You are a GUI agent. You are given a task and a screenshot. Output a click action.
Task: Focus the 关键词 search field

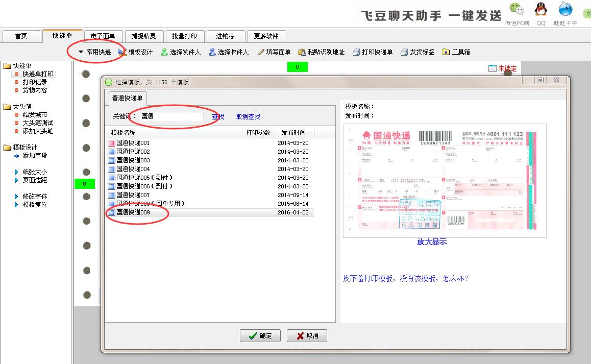[x=171, y=116]
